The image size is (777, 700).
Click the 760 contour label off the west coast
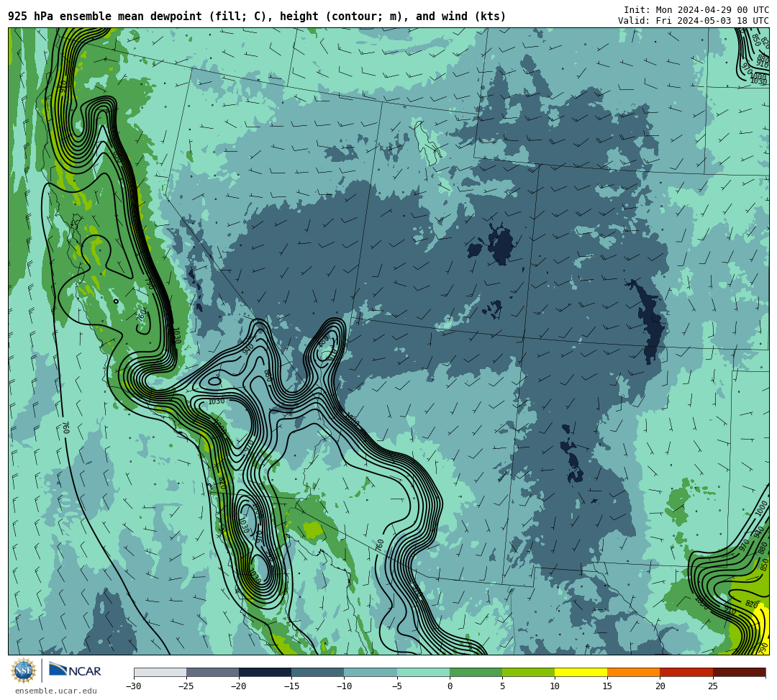[65, 427]
